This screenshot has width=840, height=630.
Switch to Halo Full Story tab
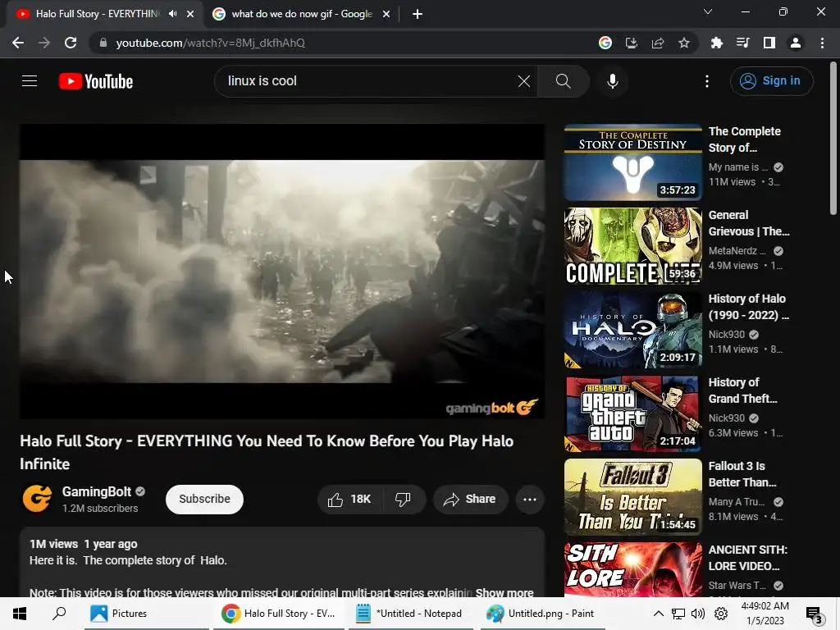[98, 14]
